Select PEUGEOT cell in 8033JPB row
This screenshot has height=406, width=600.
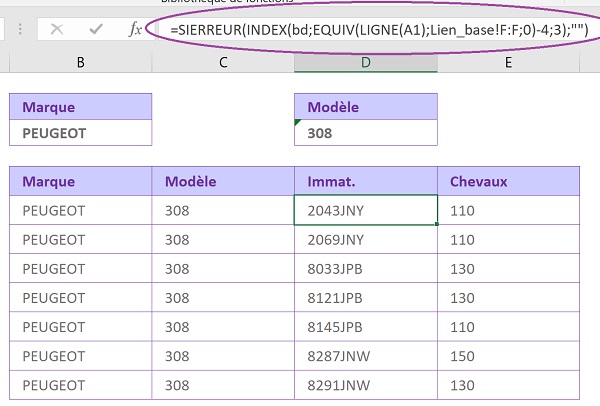click(80, 268)
